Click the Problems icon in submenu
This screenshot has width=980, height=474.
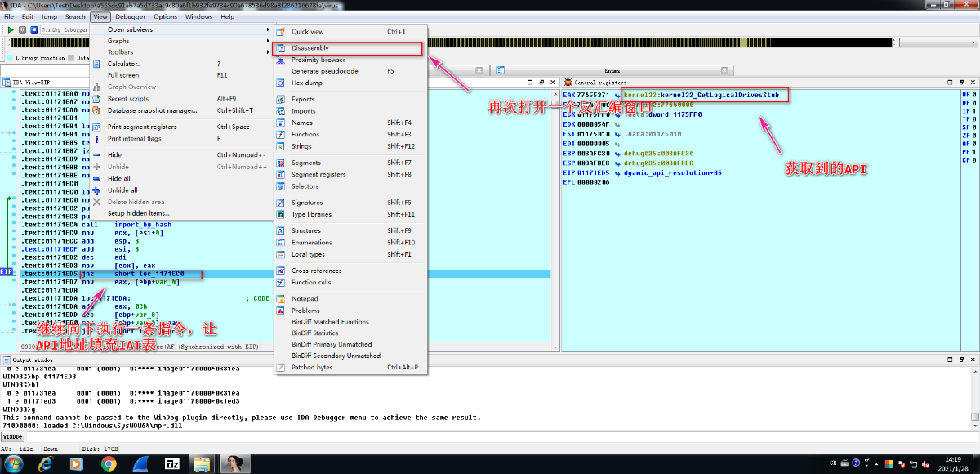coord(280,311)
